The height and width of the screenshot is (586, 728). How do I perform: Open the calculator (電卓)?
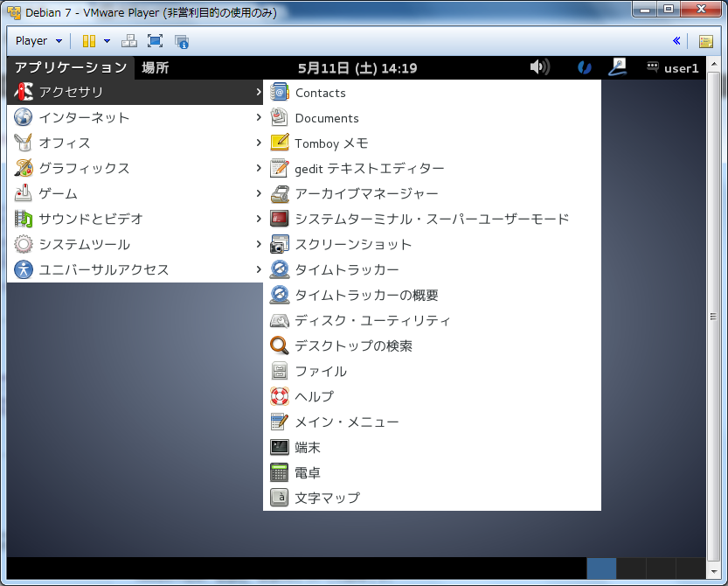[308, 473]
